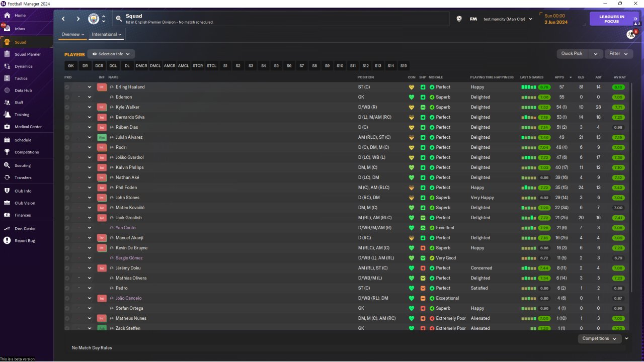
Task: Toggle the pick checkbox for Rúben Dias
Action: click(x=67, y=127)
